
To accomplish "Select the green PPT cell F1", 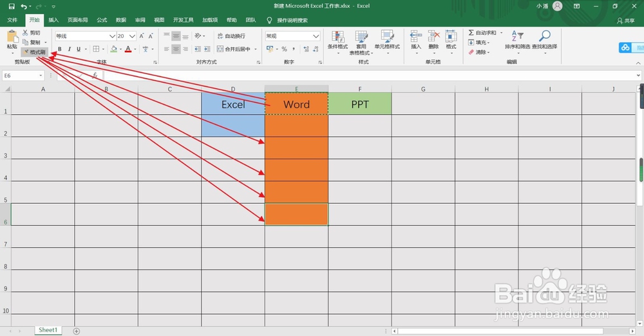I will point(360,104).
